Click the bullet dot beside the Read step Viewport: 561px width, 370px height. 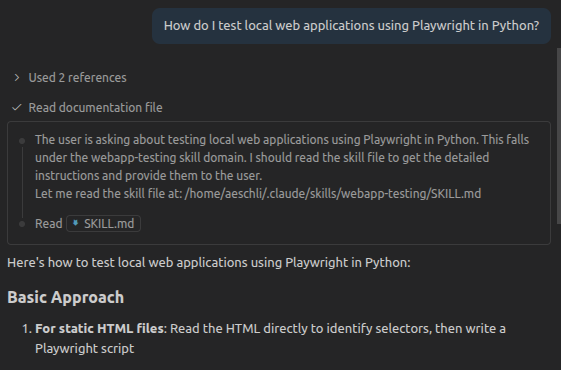22,224
